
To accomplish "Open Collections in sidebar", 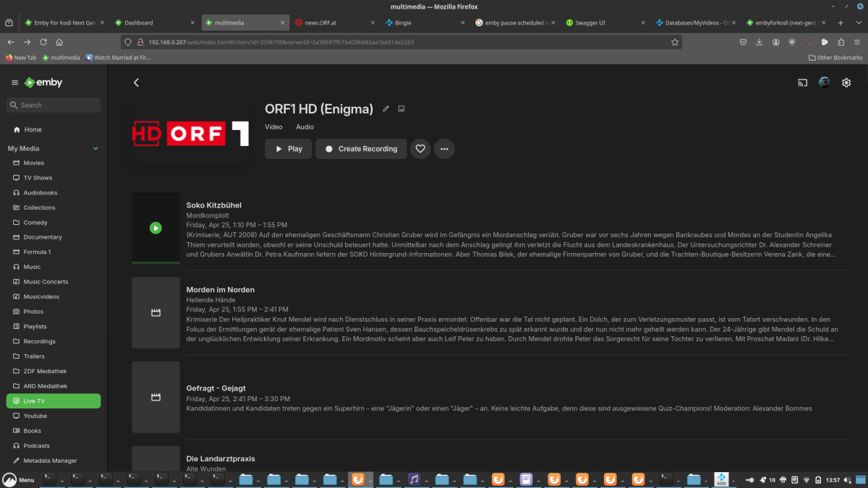I will tap(54, 207).
